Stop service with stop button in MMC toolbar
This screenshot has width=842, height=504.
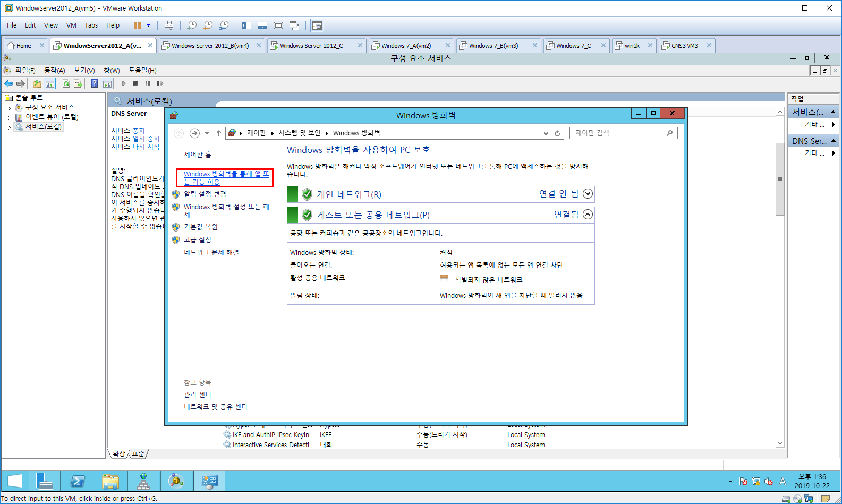135,83
